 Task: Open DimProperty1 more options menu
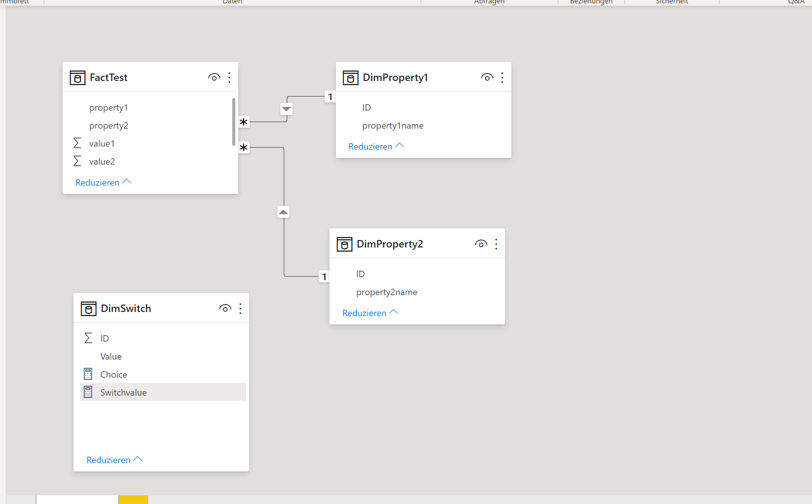tap(502, 78)
